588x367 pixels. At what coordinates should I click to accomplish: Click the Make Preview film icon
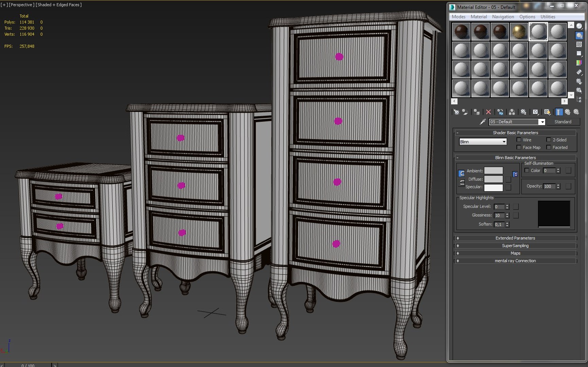pyautogui.click(x=579, y=72)
